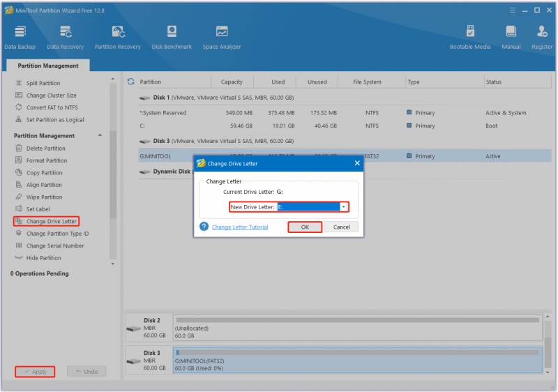Expand the New Drive Letter dropdown

(x=344, y=206)
